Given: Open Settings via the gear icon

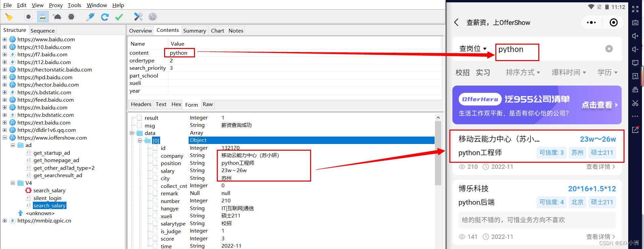Looking at the screenshot, I should (x=153, y=17).
